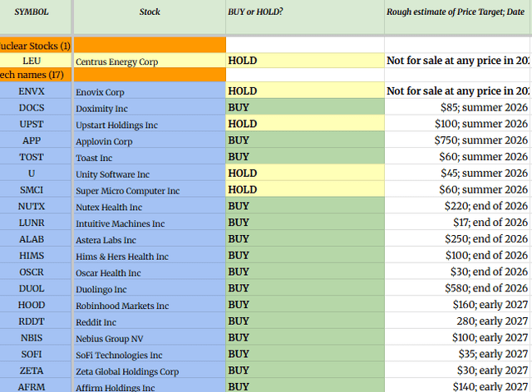Click the BUY or HOLD? header cell
The height and width of the screenshot is (392, 532).
[305, 17]
